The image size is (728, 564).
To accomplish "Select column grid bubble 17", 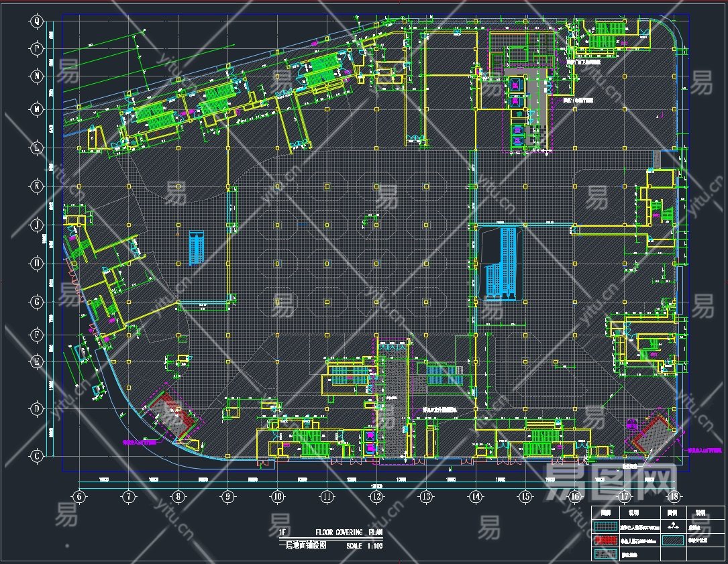I will [625, 497].
